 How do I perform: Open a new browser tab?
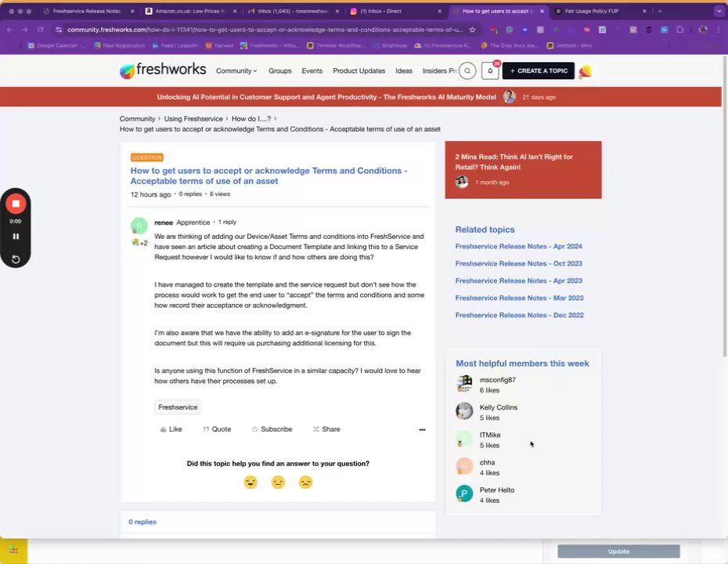tap(660, 11)
